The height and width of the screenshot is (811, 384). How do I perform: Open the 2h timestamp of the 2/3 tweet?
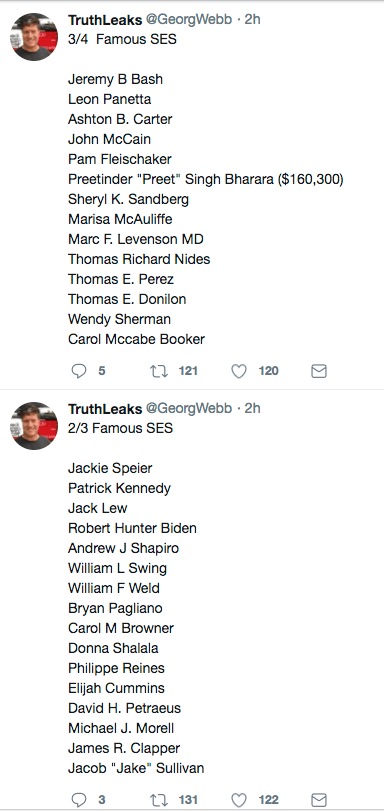253,409
